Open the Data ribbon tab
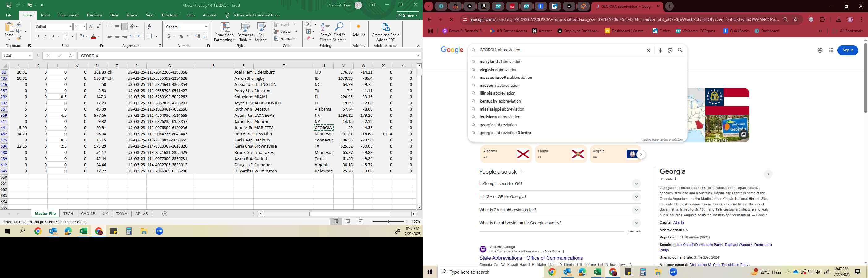868x278 pixels. (x=114, y=15)
